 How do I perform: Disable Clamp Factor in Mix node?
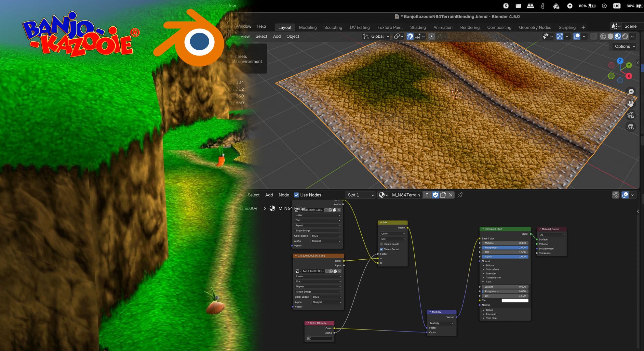pyautogui.click(x=382, y=249)
